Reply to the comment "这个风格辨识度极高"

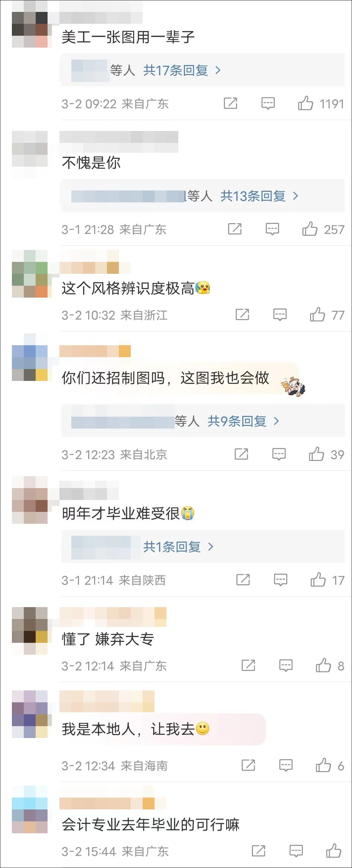[280, 315]
